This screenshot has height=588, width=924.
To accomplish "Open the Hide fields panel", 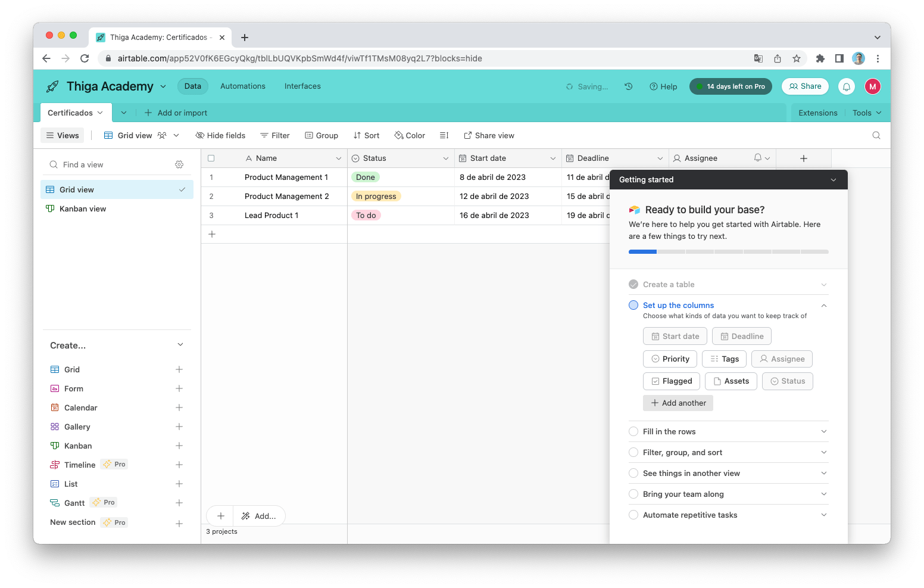I will coord(220,135).
